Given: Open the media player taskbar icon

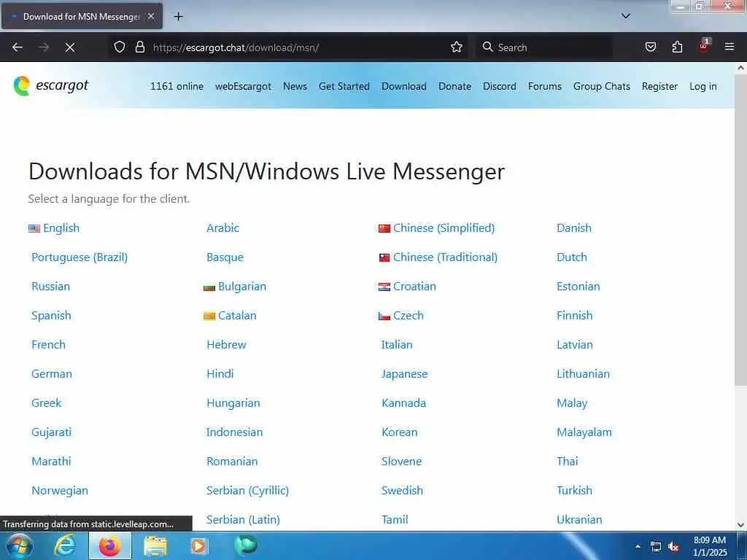Looking at the screenshot, I should [198, 545].
